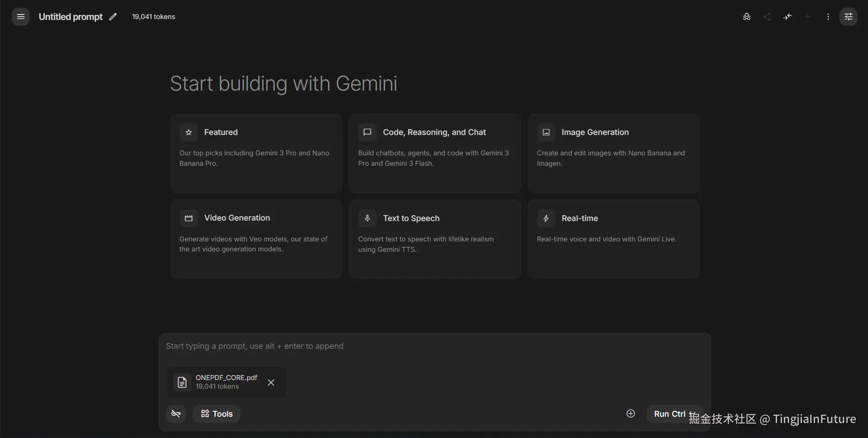Click the Text to Speech microphone icon
This screenshot has height=438, width=868.
pyautogui.click(x=367, y=218)
